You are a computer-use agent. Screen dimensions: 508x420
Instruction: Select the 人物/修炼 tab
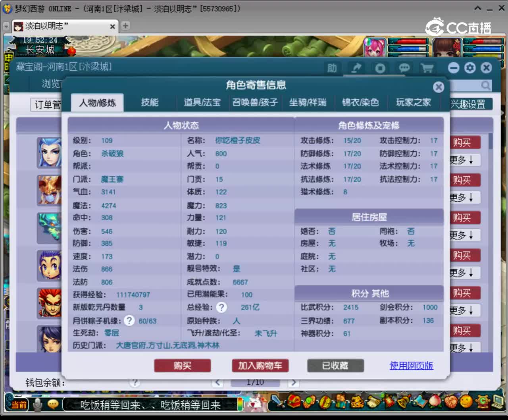tap(97, 103)
